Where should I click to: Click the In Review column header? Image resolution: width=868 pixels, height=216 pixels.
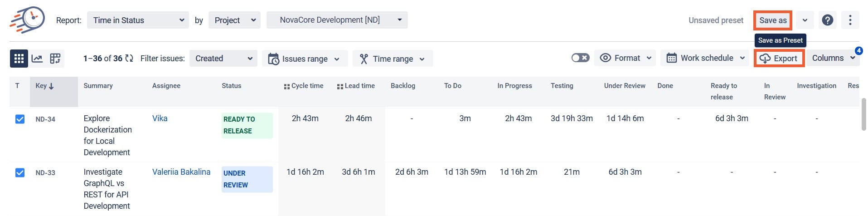point(775,91)
